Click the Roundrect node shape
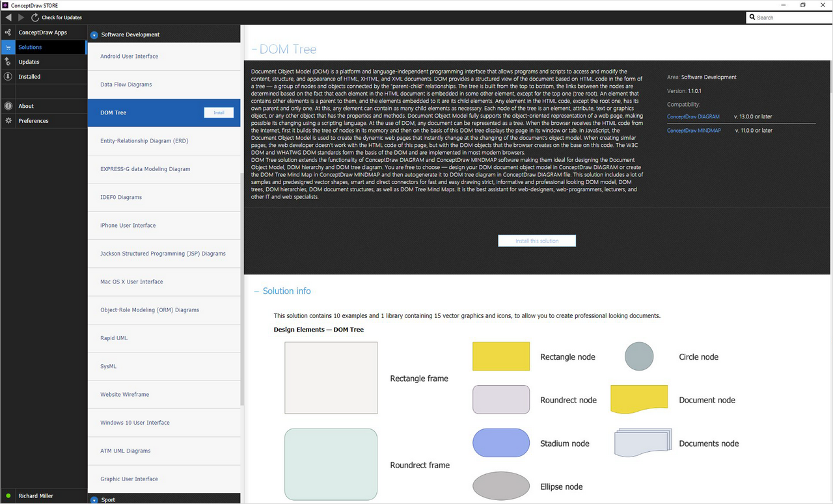The height and width of the screenshot is (504, 833). click(501, 400)
